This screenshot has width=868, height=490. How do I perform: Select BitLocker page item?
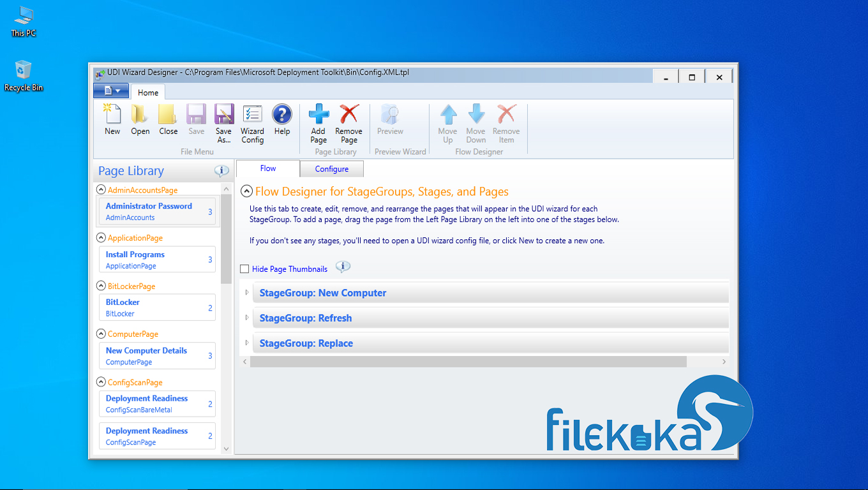[157, 308]
